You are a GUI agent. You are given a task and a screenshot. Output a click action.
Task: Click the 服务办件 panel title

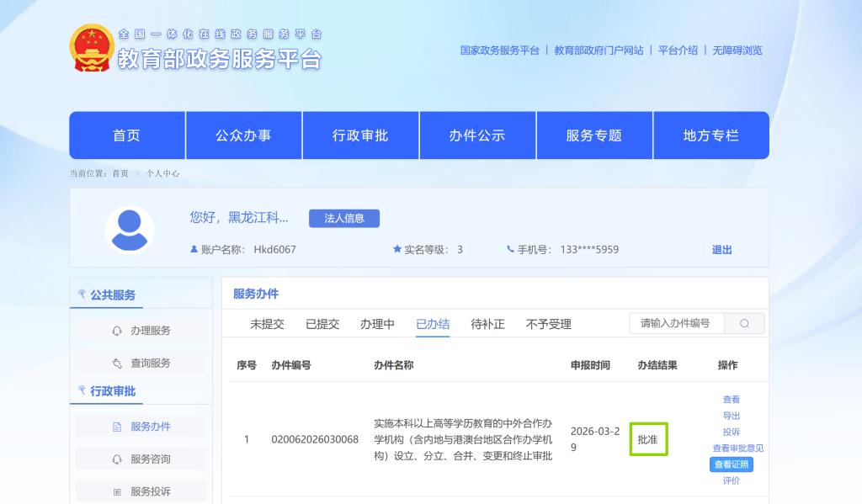pos(256,294)
